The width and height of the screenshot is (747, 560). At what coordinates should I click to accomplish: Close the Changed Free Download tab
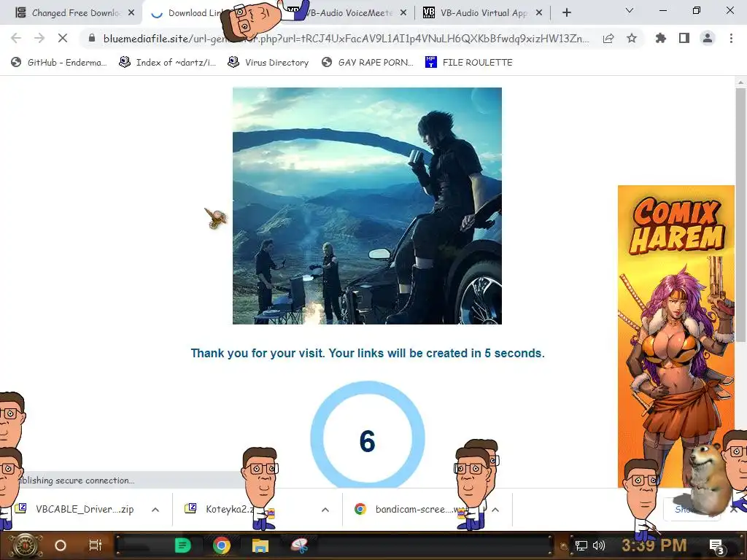pyautogui.click(x=131, y=13)
